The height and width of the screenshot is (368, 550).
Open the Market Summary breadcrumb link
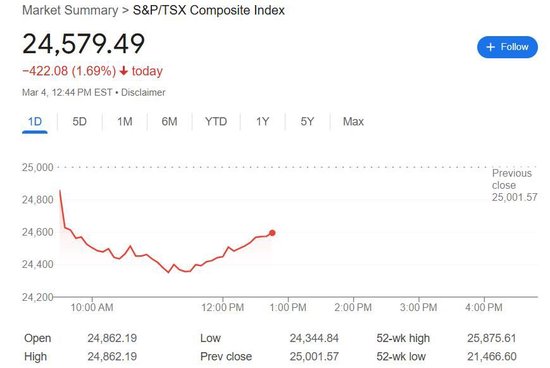pyautogui.click(x=70, y=10)
